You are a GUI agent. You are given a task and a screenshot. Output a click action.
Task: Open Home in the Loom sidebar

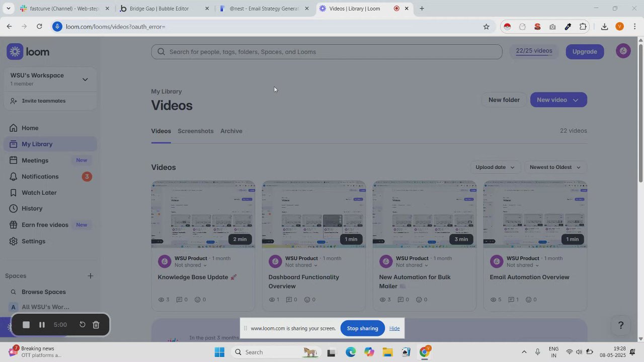click(x=51, y=128)
